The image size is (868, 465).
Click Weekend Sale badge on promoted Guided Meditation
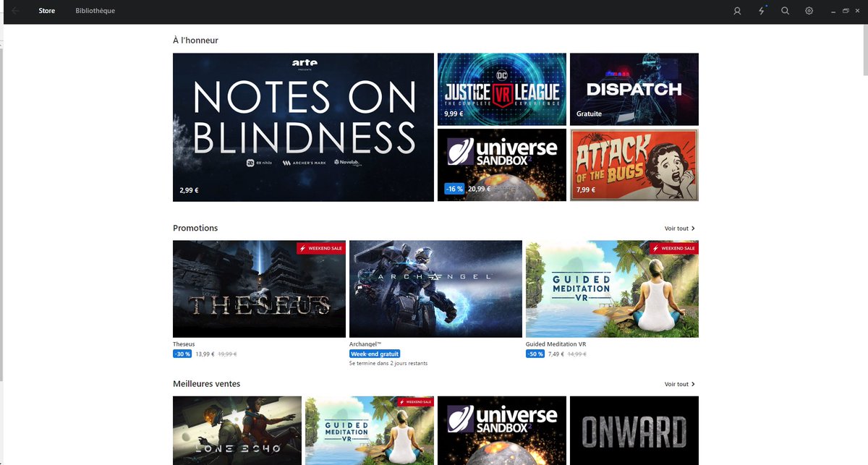coord(674,248)
